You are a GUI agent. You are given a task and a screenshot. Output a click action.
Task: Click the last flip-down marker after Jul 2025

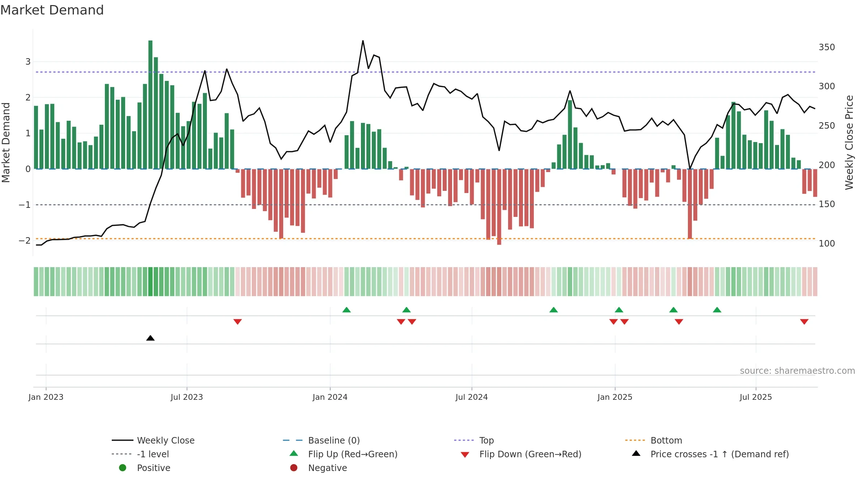tap(804, 322)
